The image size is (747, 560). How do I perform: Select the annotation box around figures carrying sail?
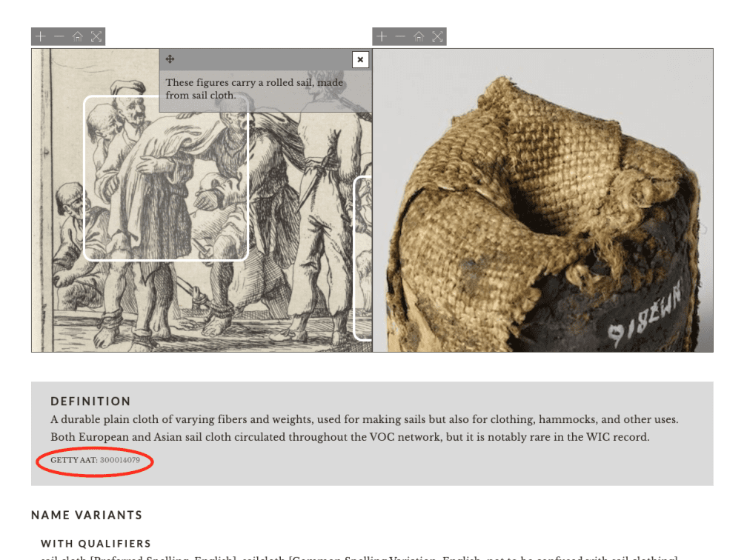[x=166, y=178]
